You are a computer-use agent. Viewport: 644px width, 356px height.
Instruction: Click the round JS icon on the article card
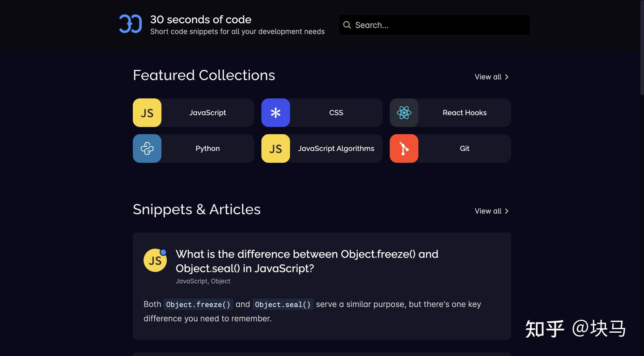(x=155, y=260)
